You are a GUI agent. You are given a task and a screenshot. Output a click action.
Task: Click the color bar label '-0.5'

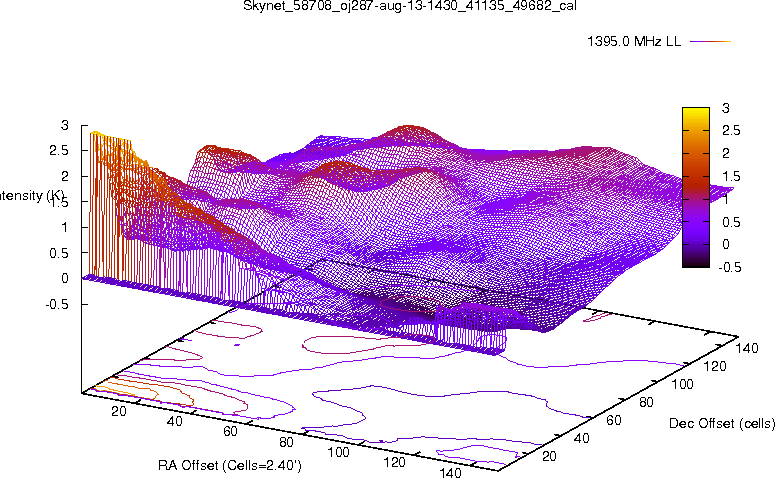pos(729,267)
